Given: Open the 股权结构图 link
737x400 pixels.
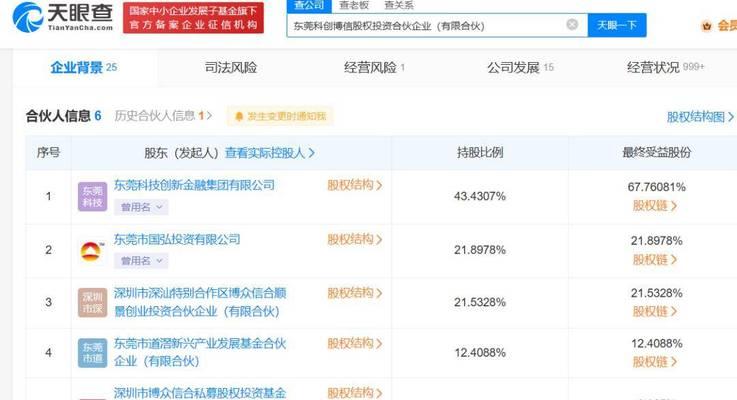Looking at the screenshot, I should coord(700,117).
